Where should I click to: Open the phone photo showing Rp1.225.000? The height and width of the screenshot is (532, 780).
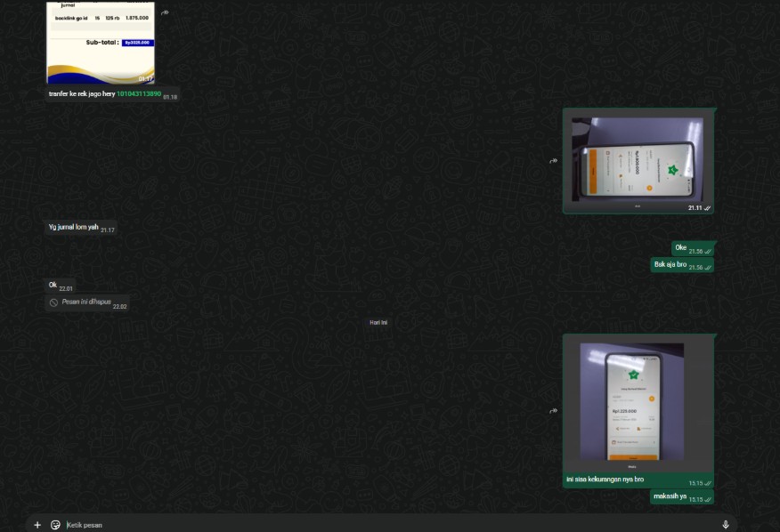pos(632,402)
